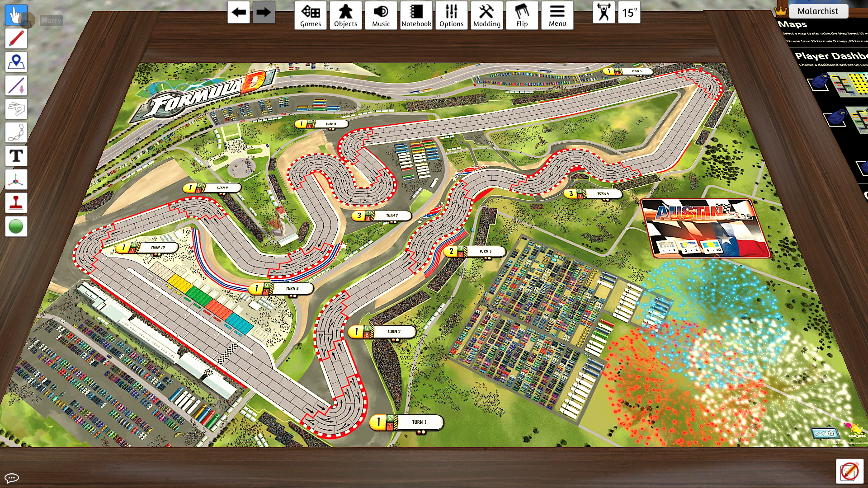Select the text T tool

[16, 156]
